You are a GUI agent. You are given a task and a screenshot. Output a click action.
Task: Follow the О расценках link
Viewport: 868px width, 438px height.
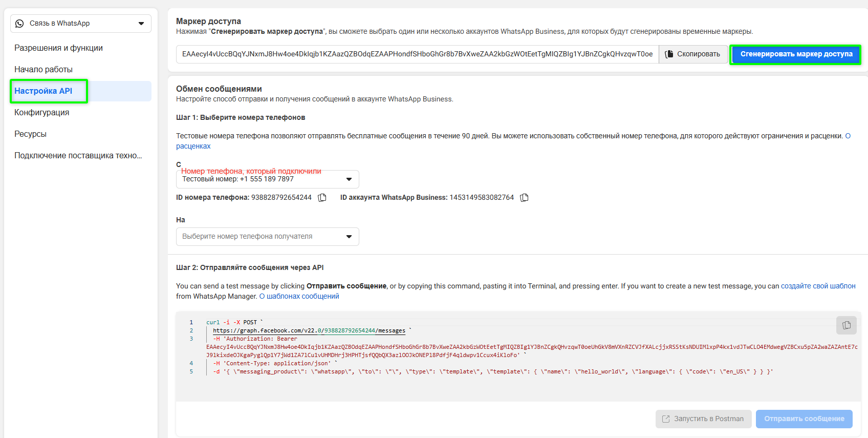click(x=193, y=147)
